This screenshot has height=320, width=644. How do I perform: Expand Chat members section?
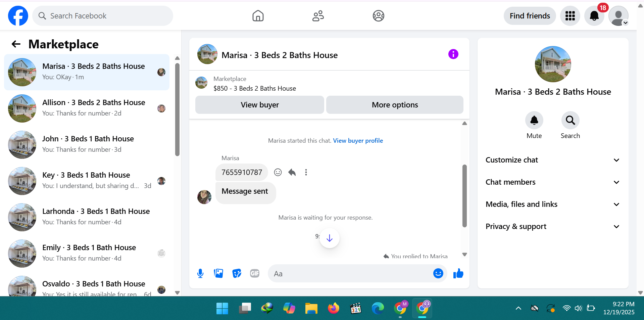pyautogui.click(x=553, y=182)
